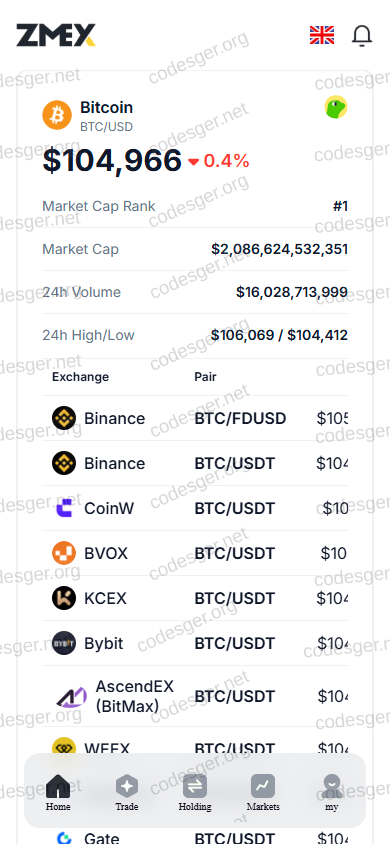Click the KCEX exchange logo
Screen dimensions: 390x844
pyautogui.click(x=64, y=598)
